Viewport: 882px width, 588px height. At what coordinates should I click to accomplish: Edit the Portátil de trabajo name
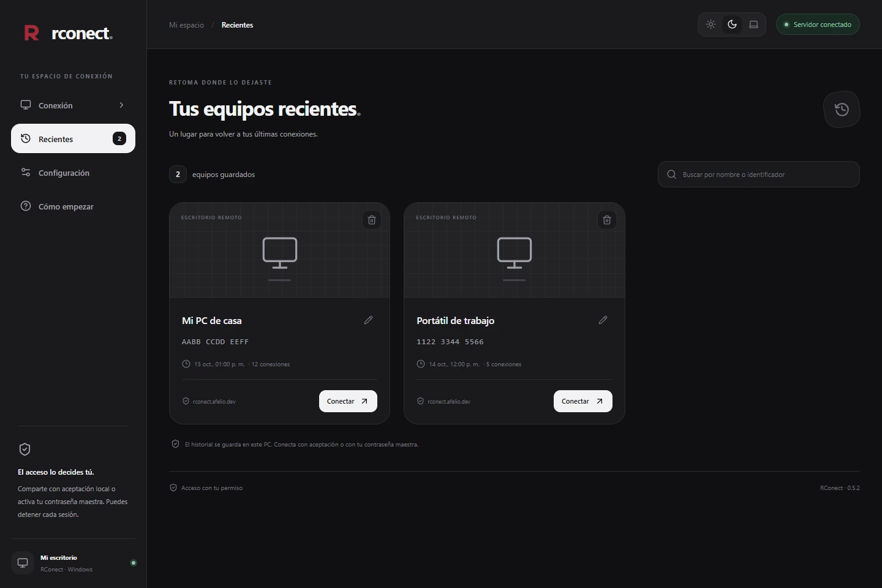[x=603, y=320]
